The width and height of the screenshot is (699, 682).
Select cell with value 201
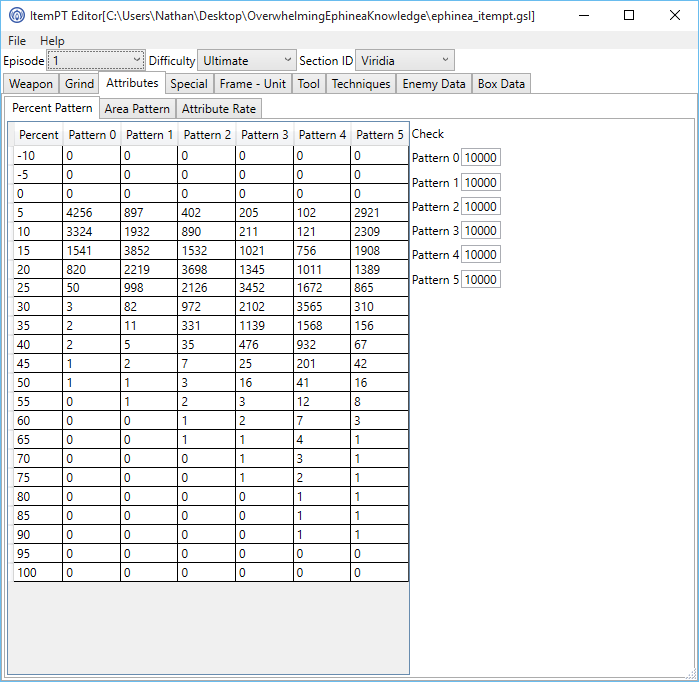(322, 364)
